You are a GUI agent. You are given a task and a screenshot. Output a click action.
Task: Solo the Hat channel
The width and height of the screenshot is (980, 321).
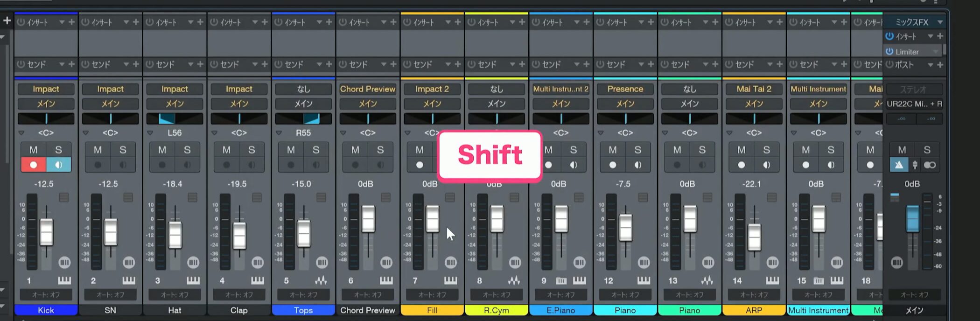click(x=187, y=150)
